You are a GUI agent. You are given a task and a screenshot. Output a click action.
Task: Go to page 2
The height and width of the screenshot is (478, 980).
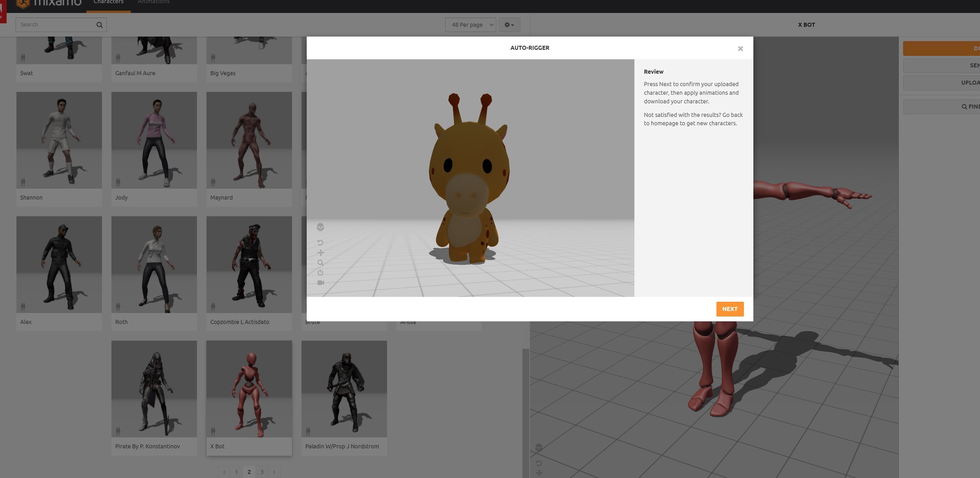[249, 472]
